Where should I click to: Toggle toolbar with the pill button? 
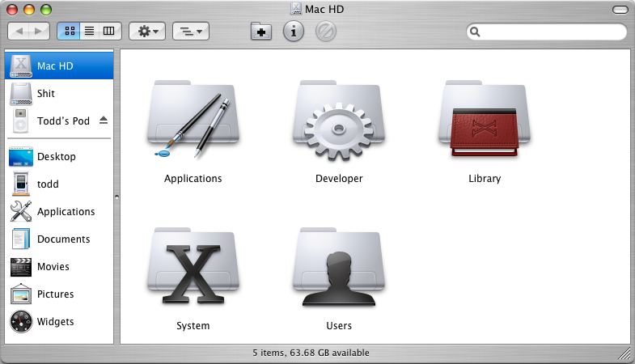[620, 10]
